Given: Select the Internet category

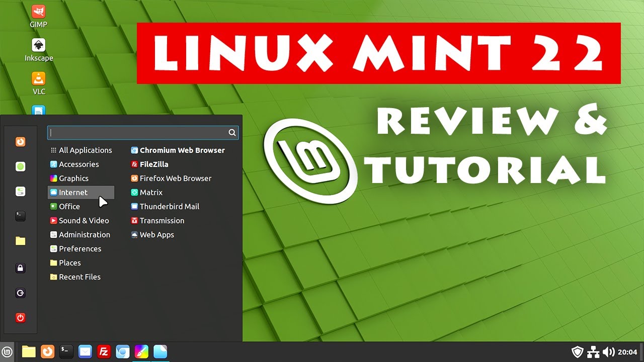Looking at the screenshot, I should coord(81,193).
